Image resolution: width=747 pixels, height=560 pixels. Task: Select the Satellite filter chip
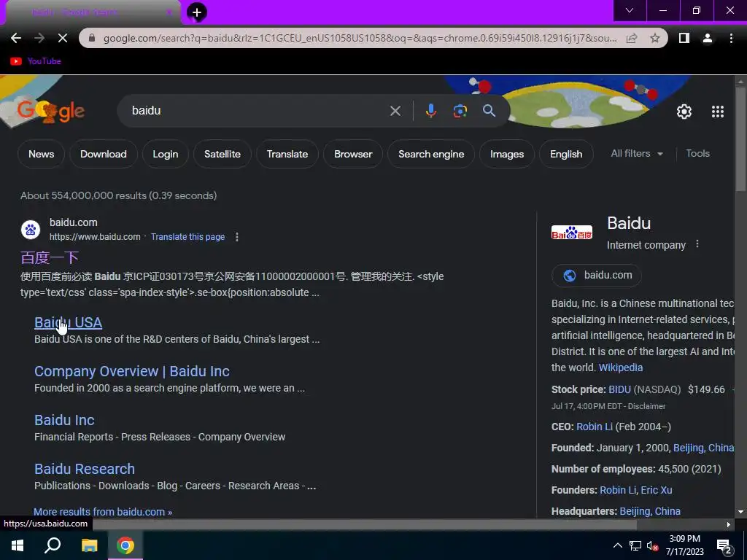tap(222, 154)
